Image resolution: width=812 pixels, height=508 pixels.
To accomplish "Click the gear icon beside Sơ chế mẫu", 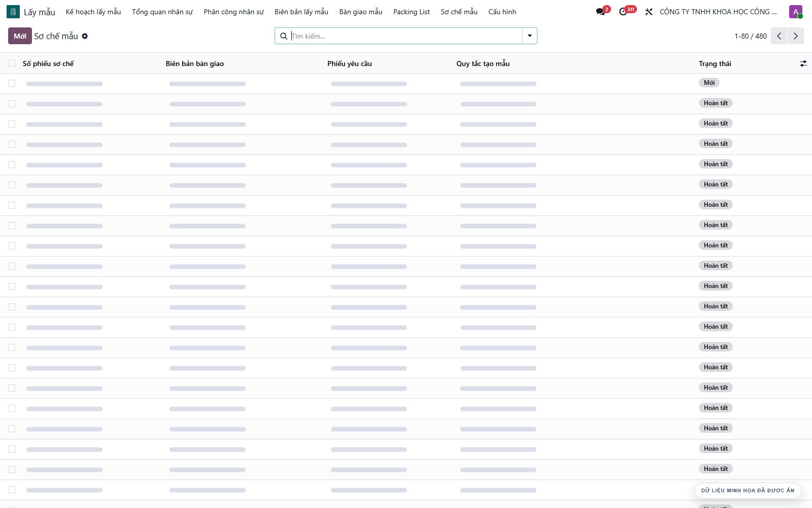I will (85, 36).
